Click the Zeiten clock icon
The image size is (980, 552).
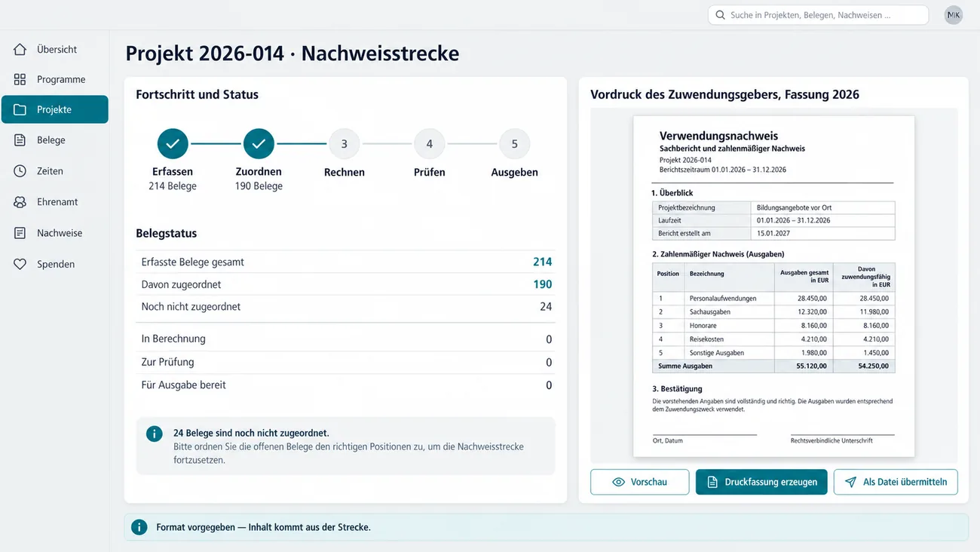(x=20, y=171)
